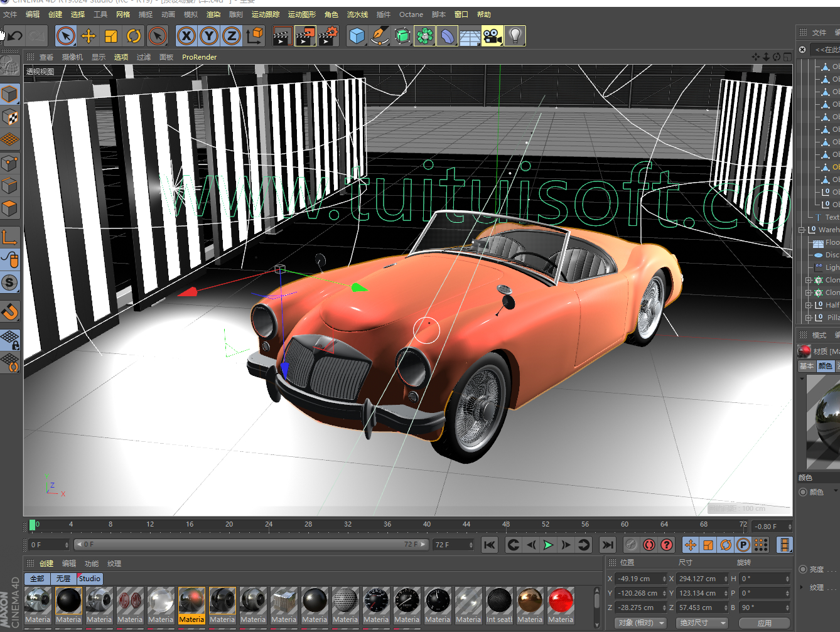Enable the 颜色 radio button
Screen dimensions: 840x632
(803, 492)
